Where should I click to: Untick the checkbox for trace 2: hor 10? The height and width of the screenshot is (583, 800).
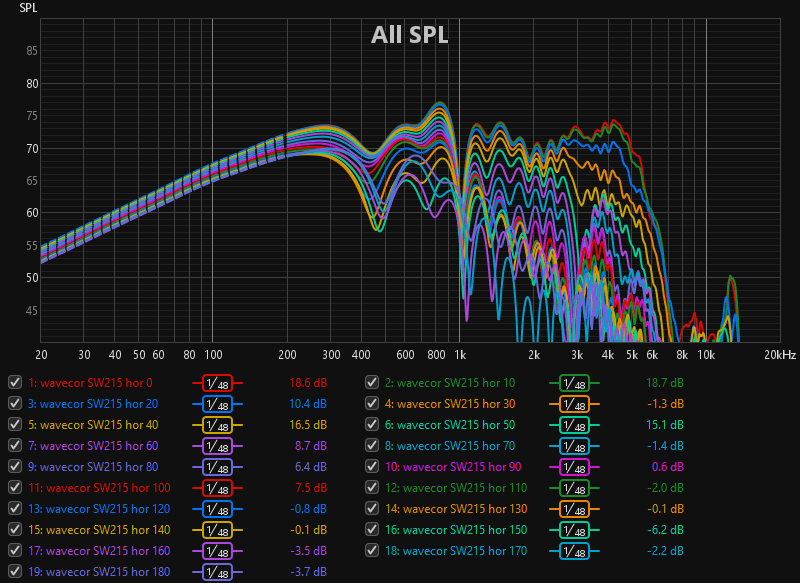click(x=372, y=382)
